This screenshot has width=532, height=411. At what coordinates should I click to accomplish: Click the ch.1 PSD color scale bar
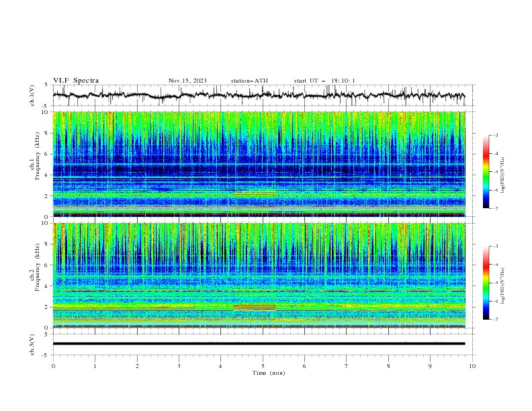[486, 172]
